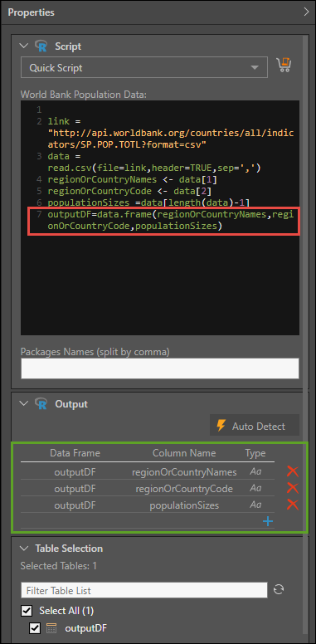The width and height of the screenshot is (316, 644).
Task: Remove the regionOrCountryCode output row
Action: (292, 488)
